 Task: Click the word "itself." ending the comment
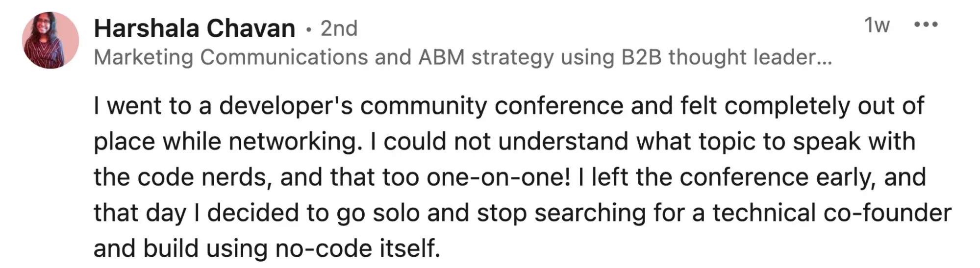[x=410, y=248]
